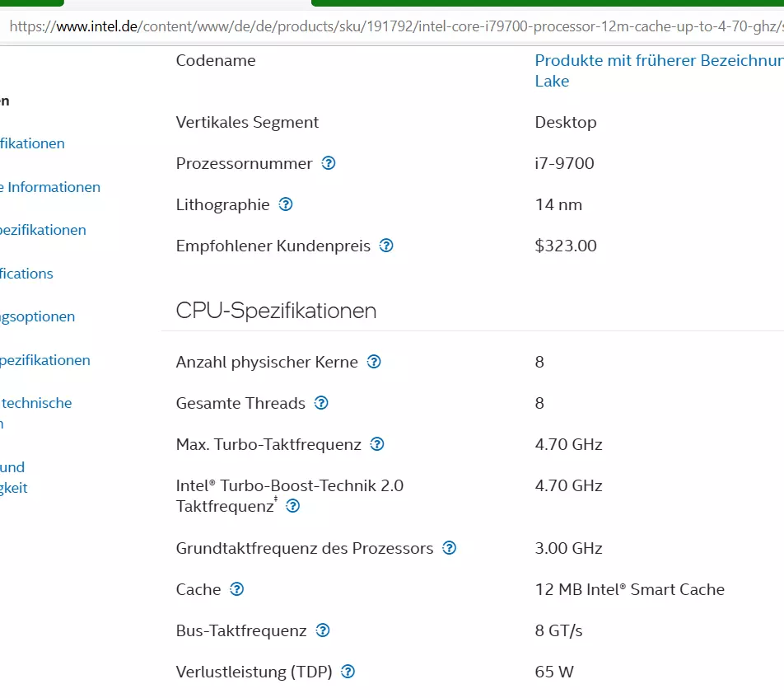Go to sidebar link starting with 'und'
The width and height of the screenshot is (784, 698).
tap(14, 477)
